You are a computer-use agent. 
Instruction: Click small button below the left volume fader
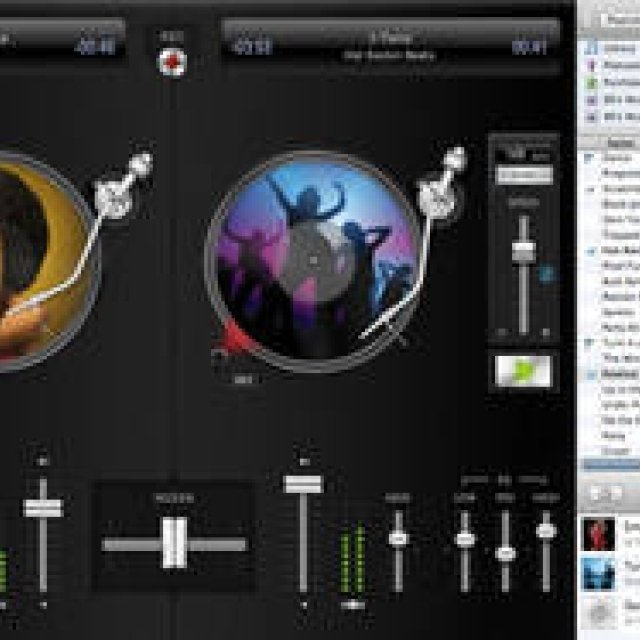tap(43, 605)
